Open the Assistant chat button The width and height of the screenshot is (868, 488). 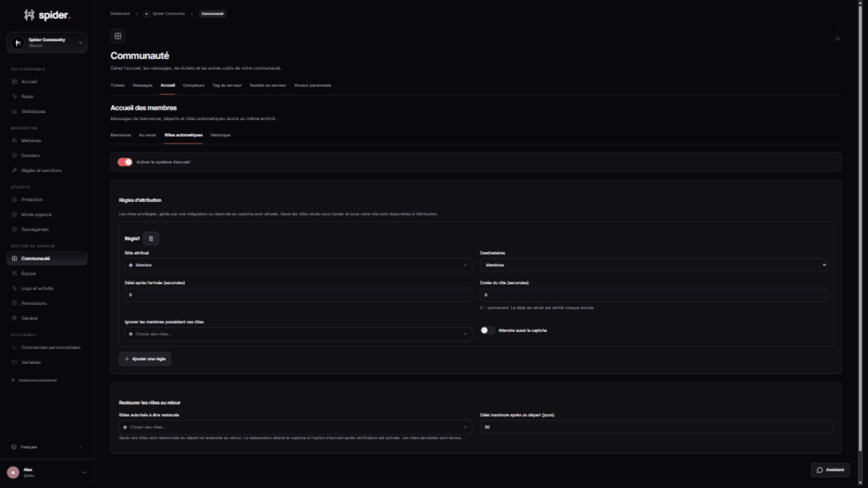pyautogui.click(x=830, y=470)
